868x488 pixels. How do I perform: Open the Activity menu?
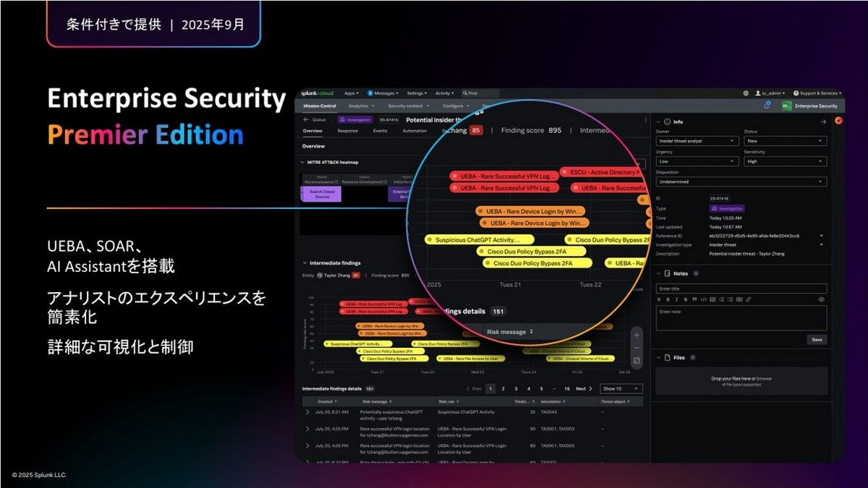tap(444, 93)
